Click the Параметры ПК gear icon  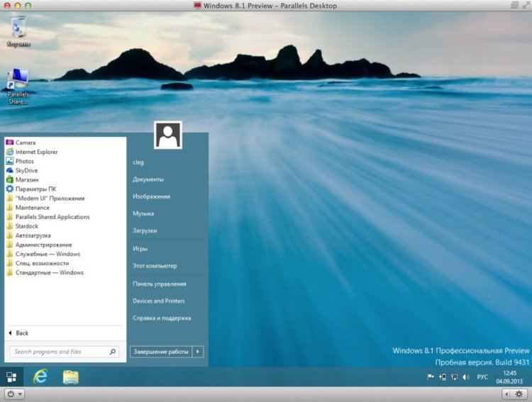(x=10, y=189)
